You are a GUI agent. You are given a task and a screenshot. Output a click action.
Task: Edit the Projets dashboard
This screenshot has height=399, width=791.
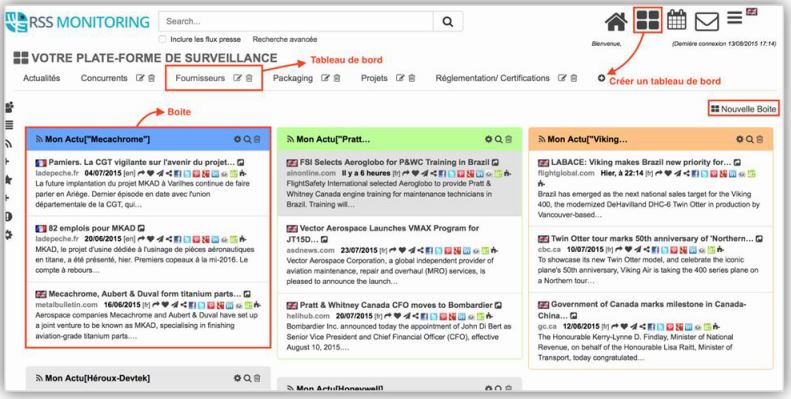tap(400, 78)
